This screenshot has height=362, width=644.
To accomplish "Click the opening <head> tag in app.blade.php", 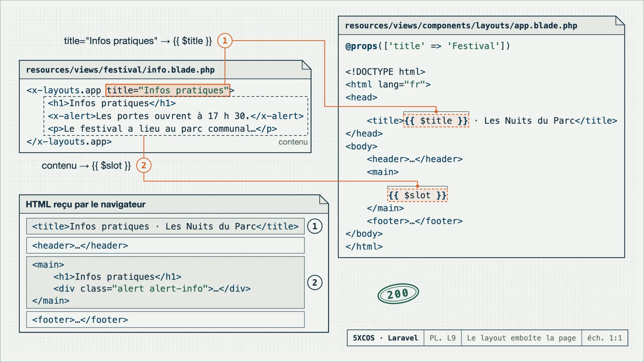I will 361,97.
